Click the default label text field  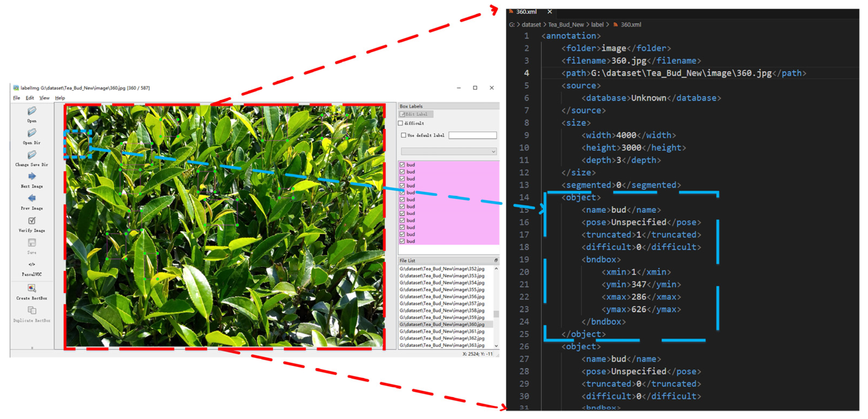tap(472, 135)
